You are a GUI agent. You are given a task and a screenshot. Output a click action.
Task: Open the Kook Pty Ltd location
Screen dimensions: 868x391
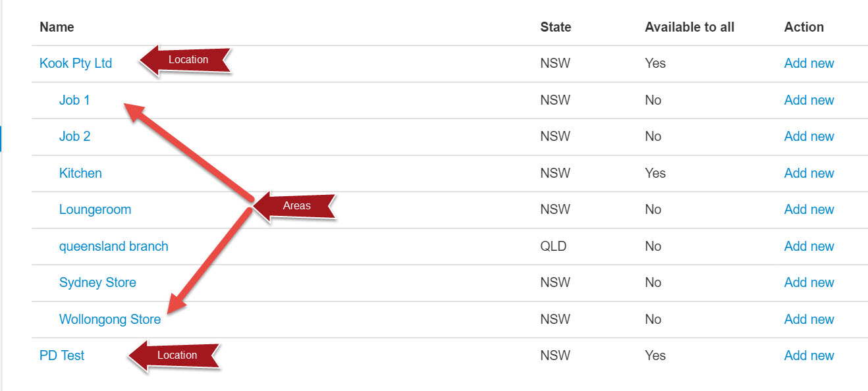tap(76, 63)
